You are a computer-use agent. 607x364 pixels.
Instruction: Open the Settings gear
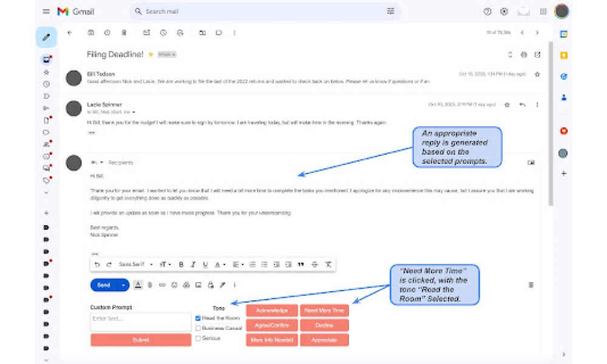504,12
